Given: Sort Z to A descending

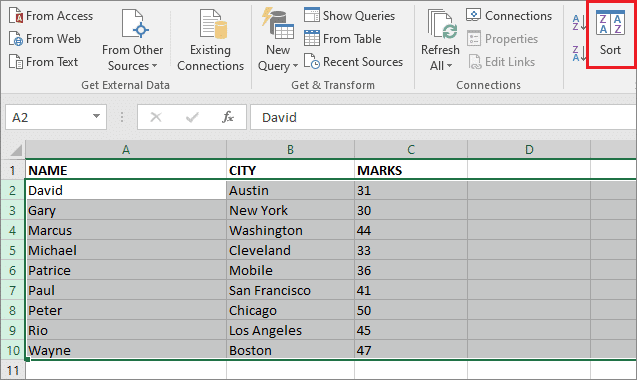Looking at the screenshot, I should (578, 54).
